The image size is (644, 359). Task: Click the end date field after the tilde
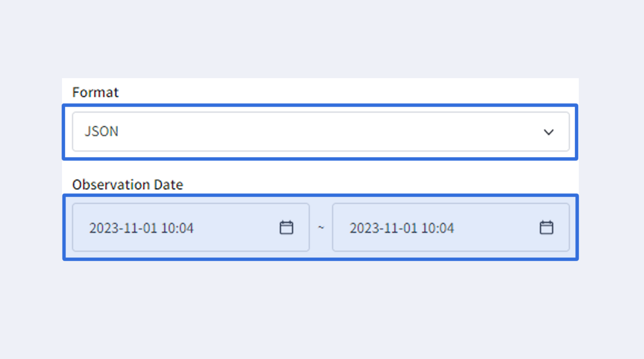451,228
